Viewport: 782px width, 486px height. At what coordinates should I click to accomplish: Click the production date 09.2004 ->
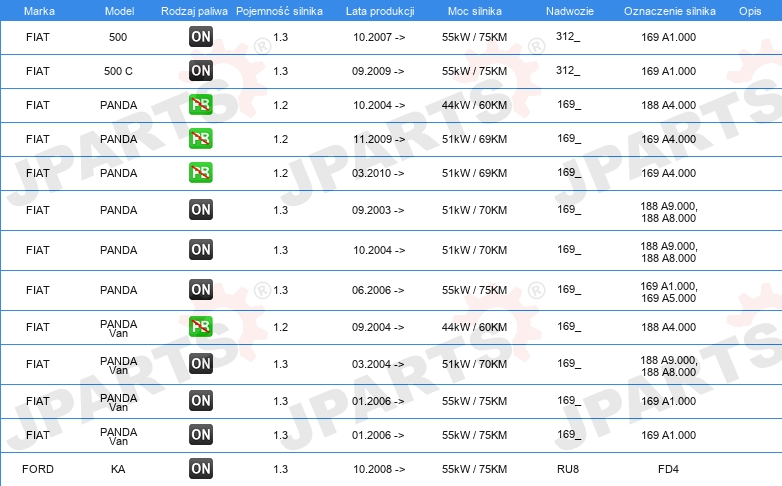(378, 327)
